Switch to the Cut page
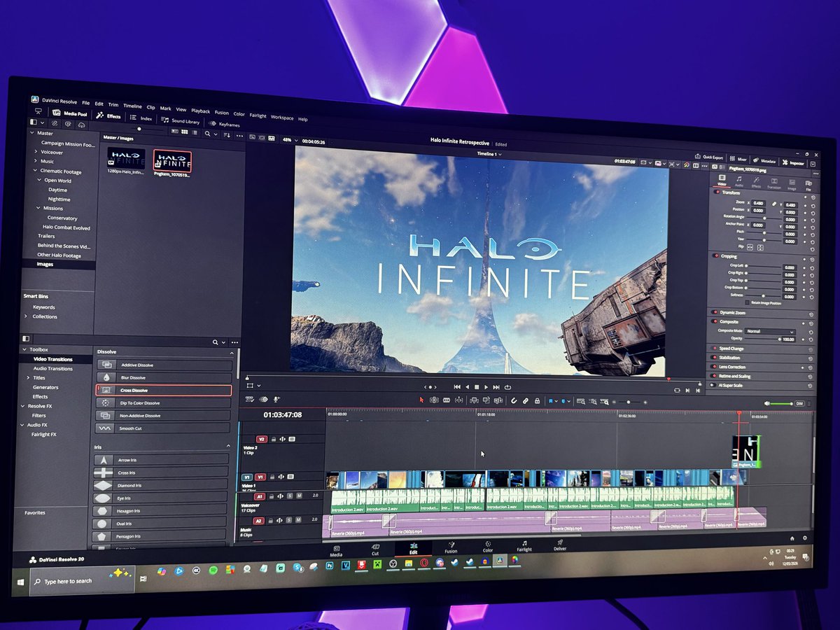This screenshot has width=840, height=630. (375, 549)
